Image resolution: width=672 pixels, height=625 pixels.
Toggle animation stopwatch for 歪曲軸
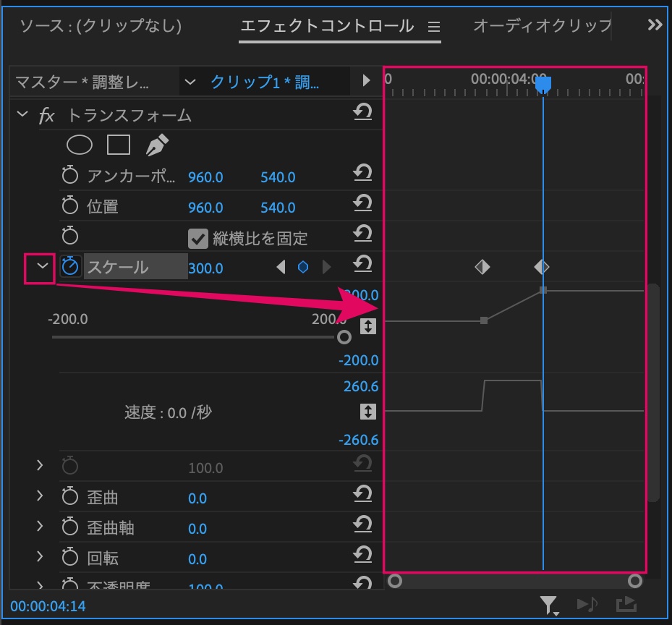[70, 527]
